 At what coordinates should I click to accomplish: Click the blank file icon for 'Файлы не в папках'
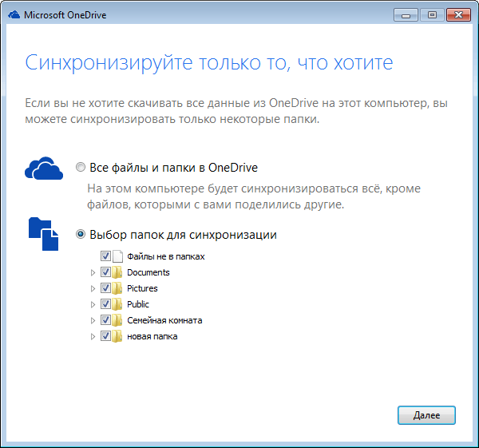117,256
